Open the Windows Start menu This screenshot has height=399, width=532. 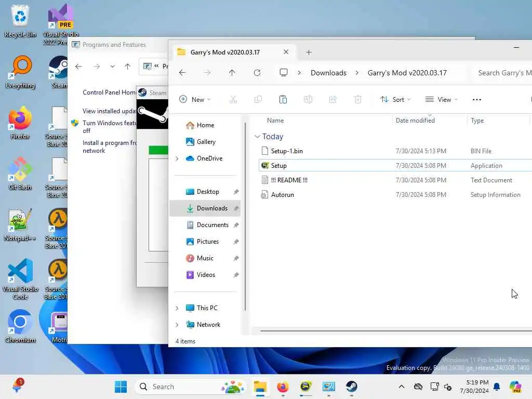point(121,387)
